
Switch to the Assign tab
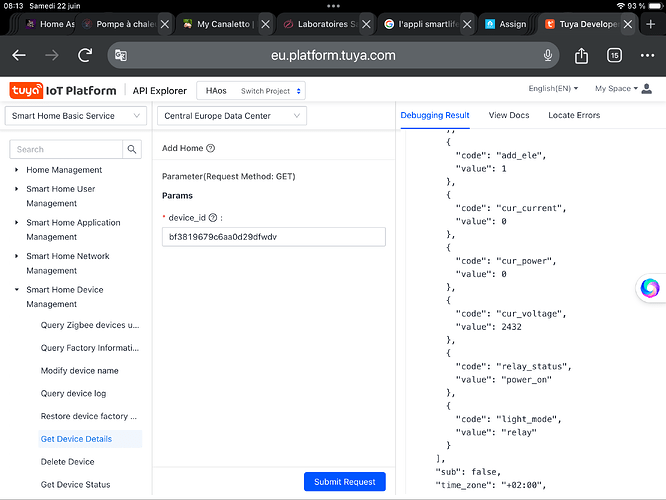point(505,24)
